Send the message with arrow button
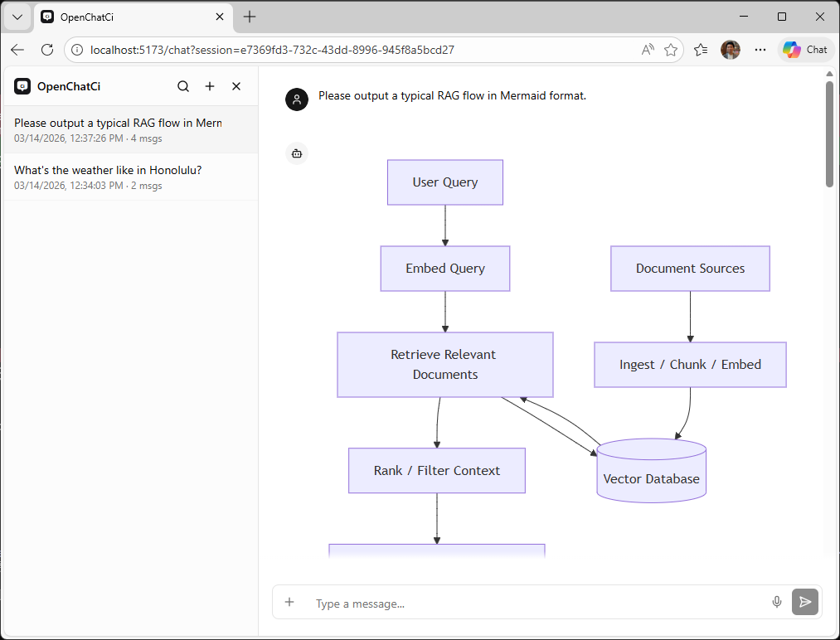The height and width of the screenshot is (640, 840). [805, 602]
